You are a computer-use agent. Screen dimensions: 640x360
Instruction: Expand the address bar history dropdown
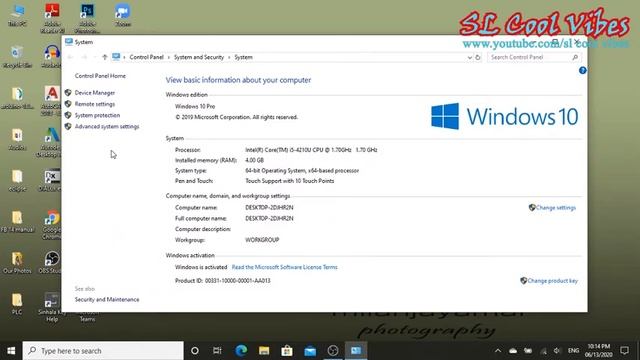pyautogui.click(x=469, y=58)
